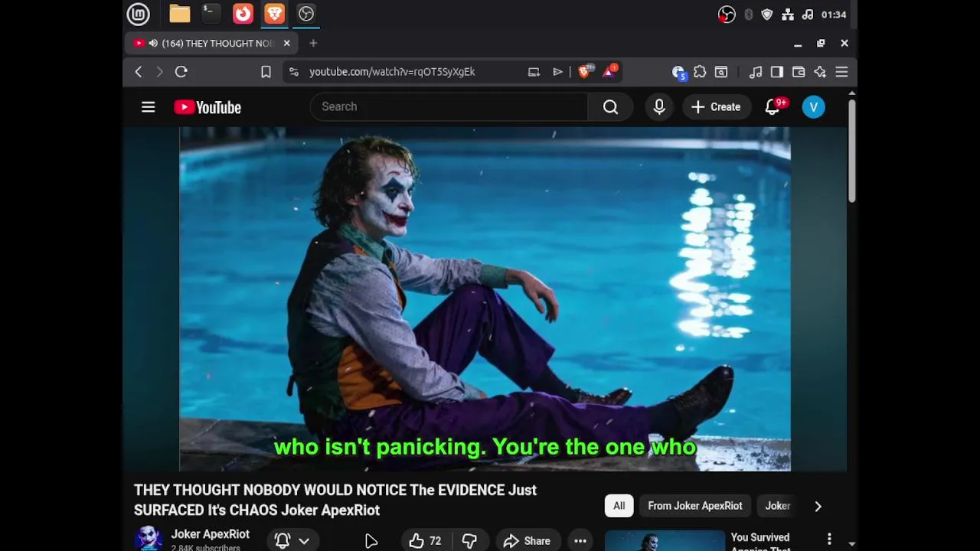
Task: Like the video with 72 likes
Action: point(426,541)
